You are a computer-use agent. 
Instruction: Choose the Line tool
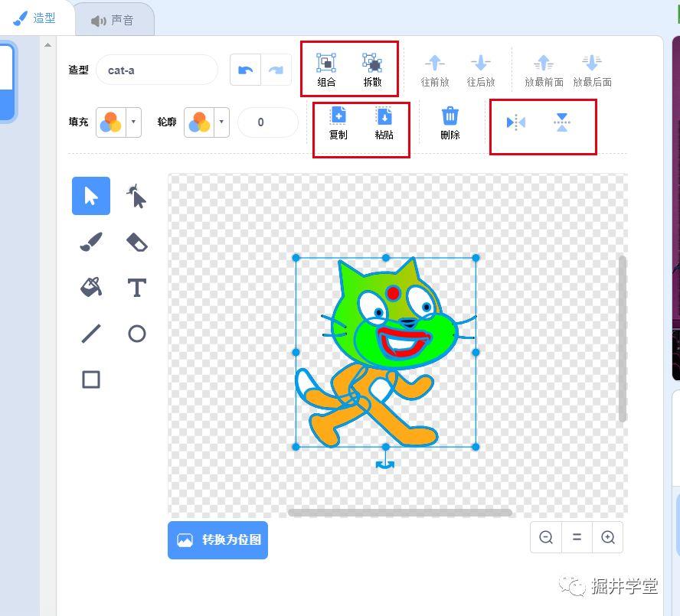pyautogui.click(x=91, y=334)
